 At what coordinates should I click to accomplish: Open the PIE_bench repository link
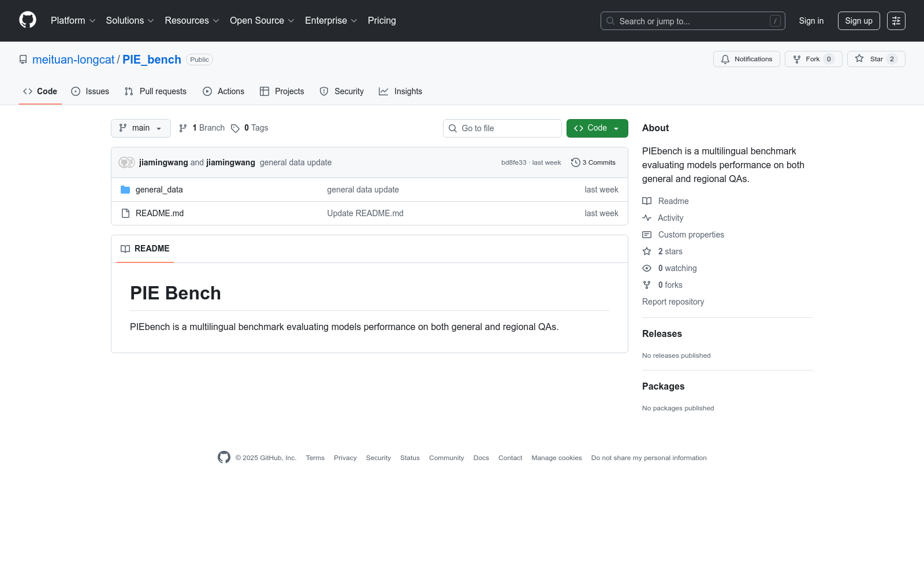(x=152, y=60)
